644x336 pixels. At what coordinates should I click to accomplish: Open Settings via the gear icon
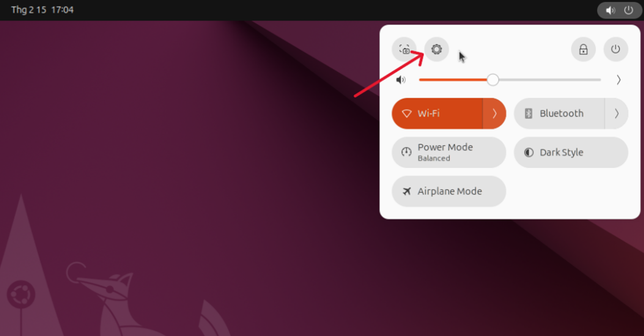[x=436, y=49]
